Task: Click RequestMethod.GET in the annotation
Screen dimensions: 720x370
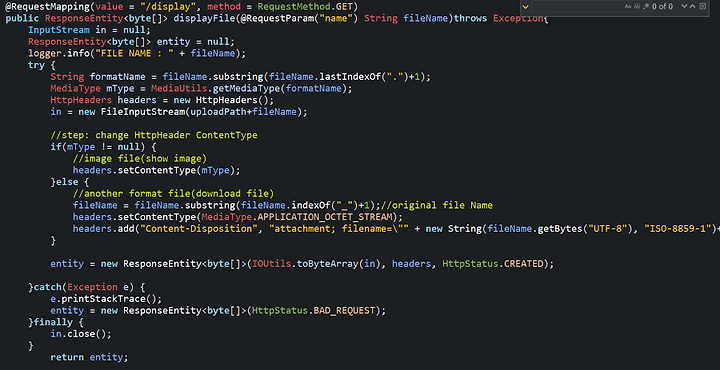Action: [x=305, y=7]
